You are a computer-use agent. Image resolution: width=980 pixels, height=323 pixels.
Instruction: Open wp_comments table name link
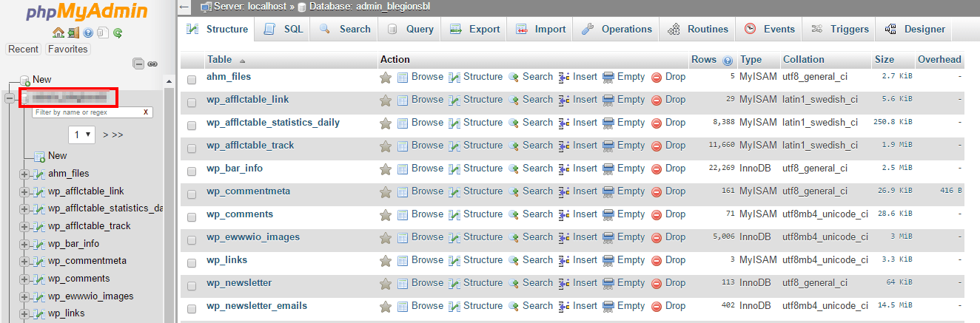pyautogui.click(x=240, y=214)
